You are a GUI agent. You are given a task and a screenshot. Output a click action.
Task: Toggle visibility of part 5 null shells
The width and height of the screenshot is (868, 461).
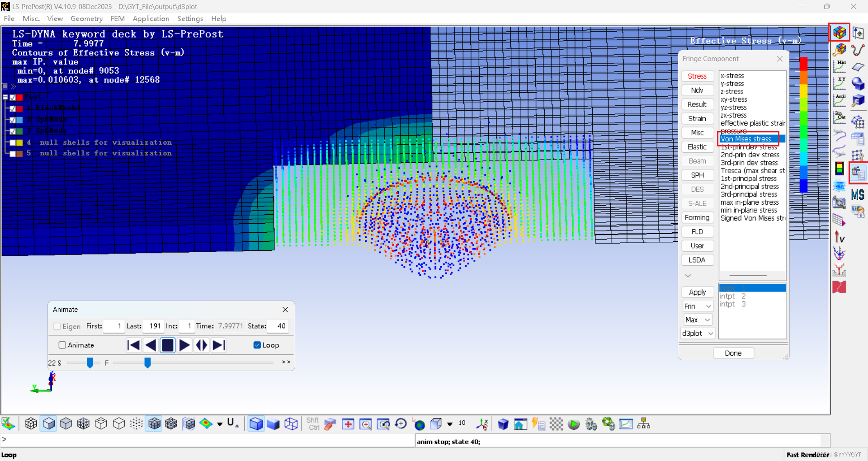13,154
